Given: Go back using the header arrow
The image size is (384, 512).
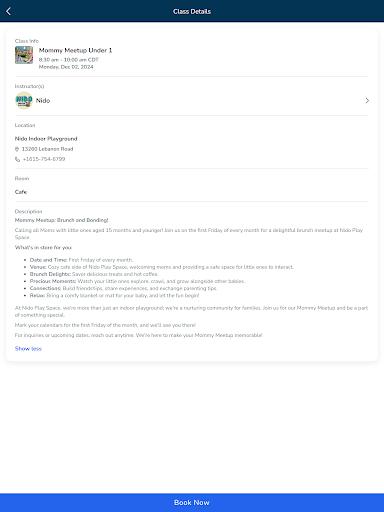Looking at the screenshot, I should [x=9, y=11].
